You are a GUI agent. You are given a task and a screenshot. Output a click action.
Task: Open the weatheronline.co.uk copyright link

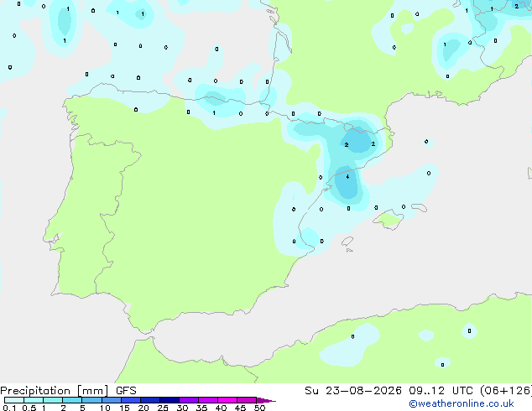click(462, 403)
